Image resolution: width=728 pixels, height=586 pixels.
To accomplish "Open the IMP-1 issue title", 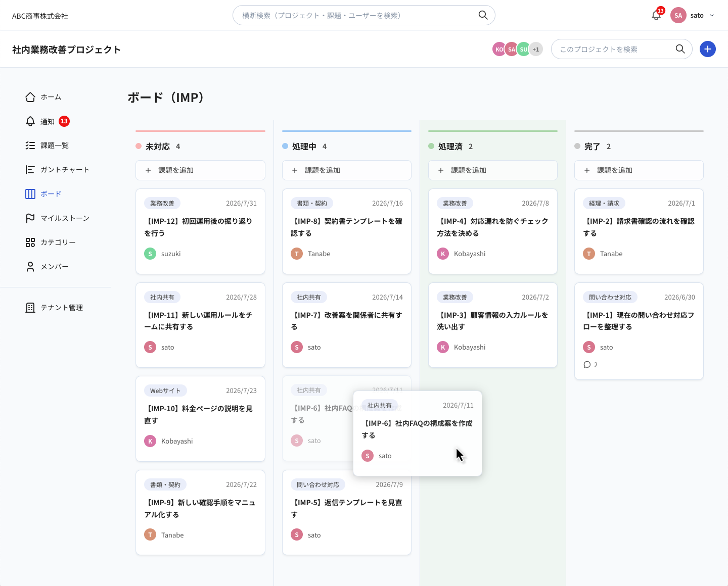I will (639, 321).
